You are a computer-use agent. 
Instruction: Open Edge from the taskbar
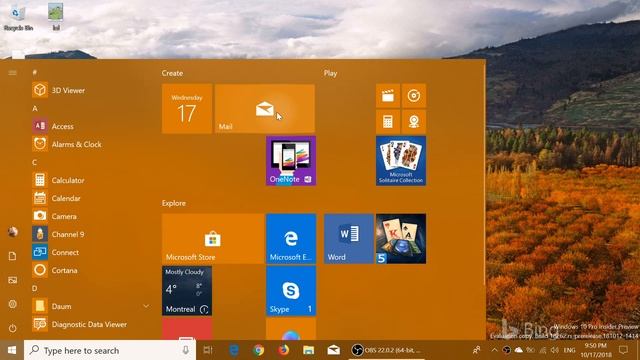click(234, 350)
